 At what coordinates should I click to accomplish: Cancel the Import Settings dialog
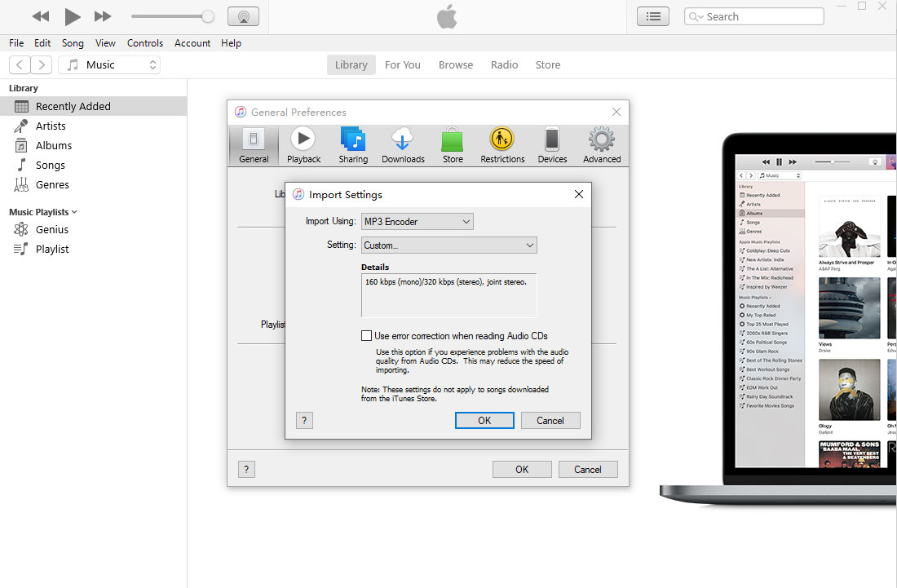click(550, 421)
